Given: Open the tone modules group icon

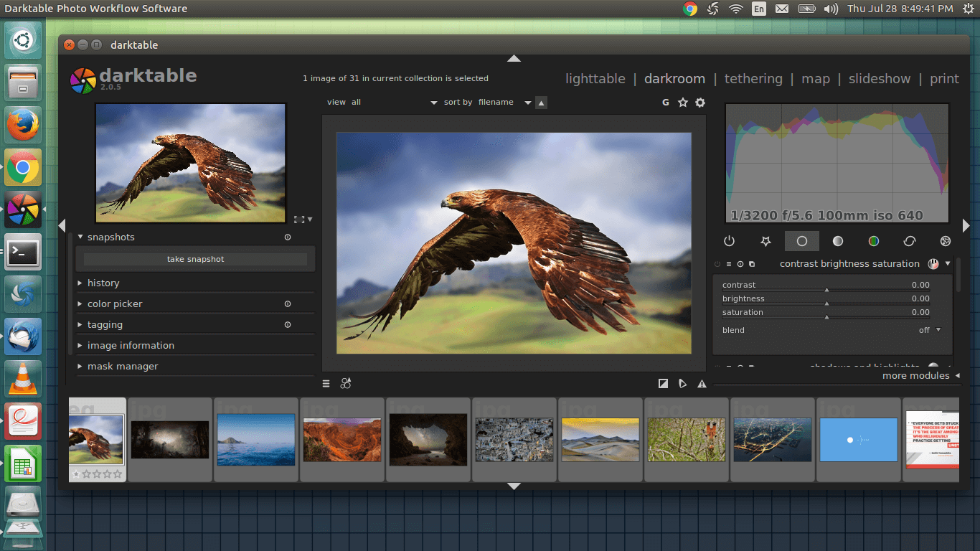Looking at the screenshot, I should click(837, 241).
